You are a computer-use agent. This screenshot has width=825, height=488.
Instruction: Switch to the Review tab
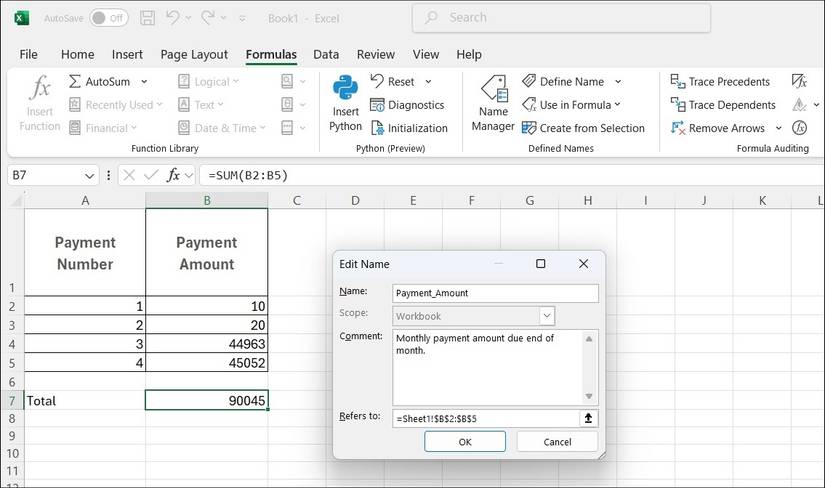pyautogui.click(x=375, y=54)
